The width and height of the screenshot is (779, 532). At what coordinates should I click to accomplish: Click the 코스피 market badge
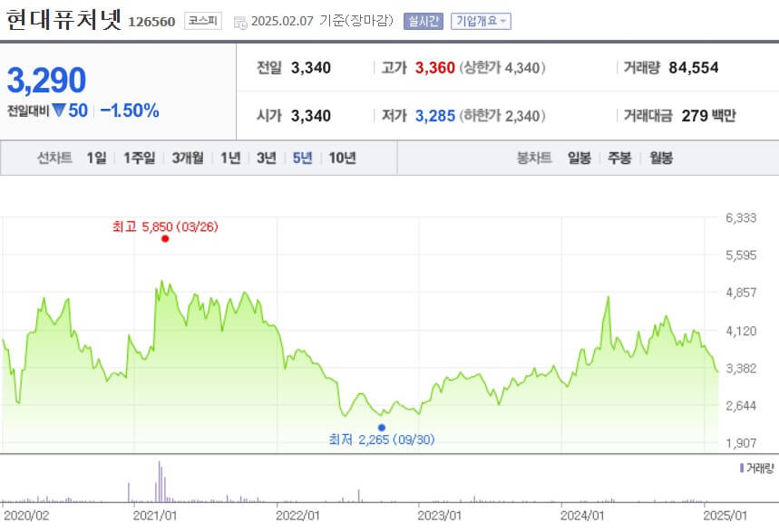pyautogui.click(x=203, y=21)
